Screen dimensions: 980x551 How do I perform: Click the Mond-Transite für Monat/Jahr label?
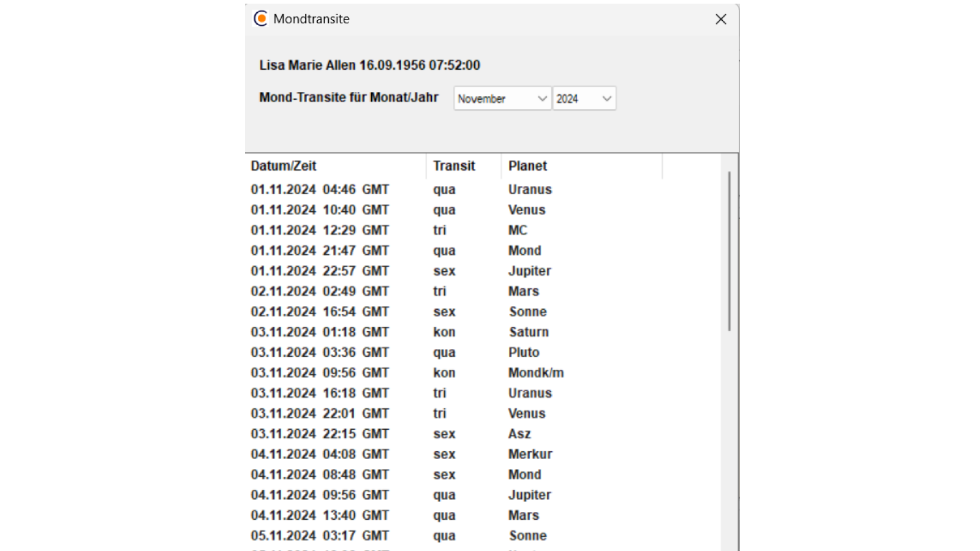click(x=349, y=97)
